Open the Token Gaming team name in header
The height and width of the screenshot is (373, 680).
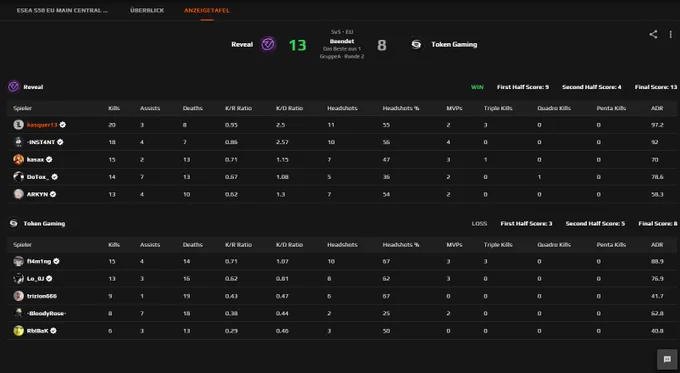point(454,44)
